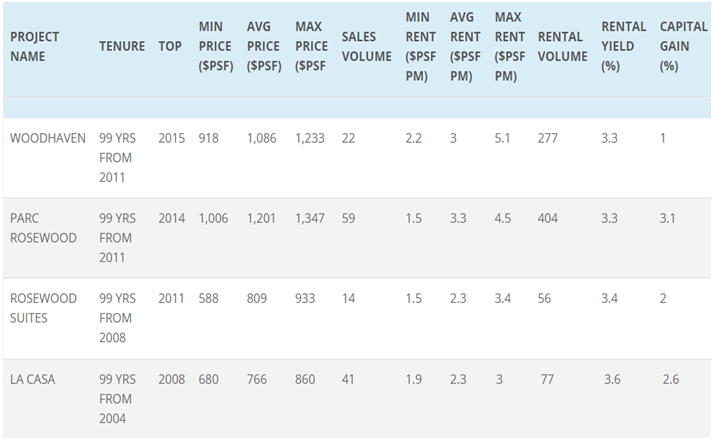The width and height of the screenshot is (713, 440).
Task: Click Woodhaven max rent 5.1
Action: pos(502,138)
